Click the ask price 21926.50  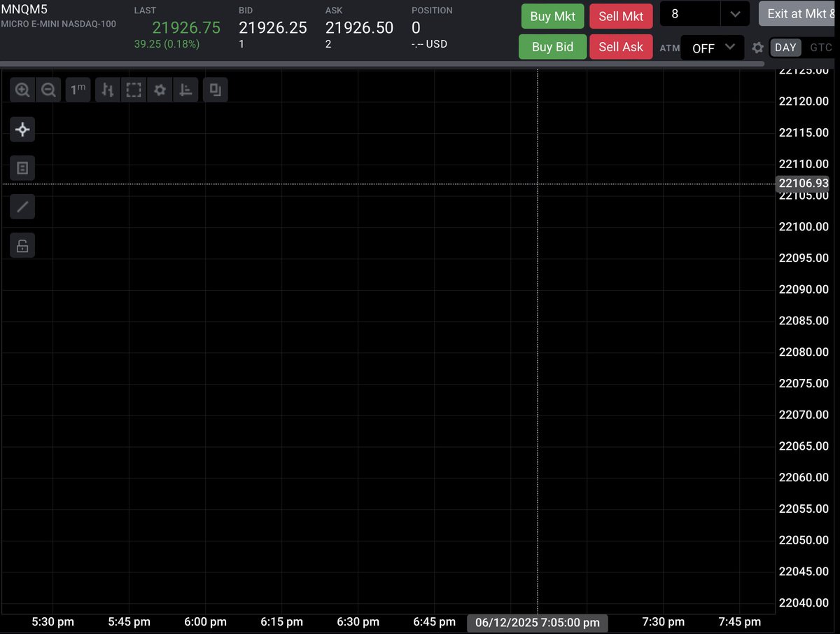click(x=359, y=27)
